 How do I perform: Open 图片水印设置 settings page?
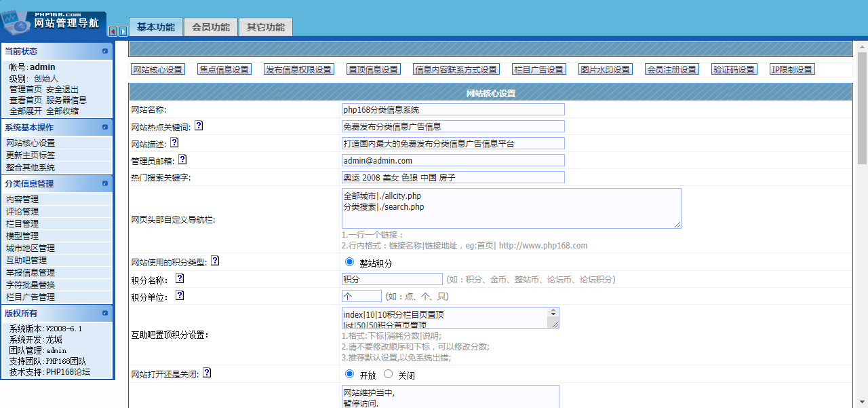606,69
